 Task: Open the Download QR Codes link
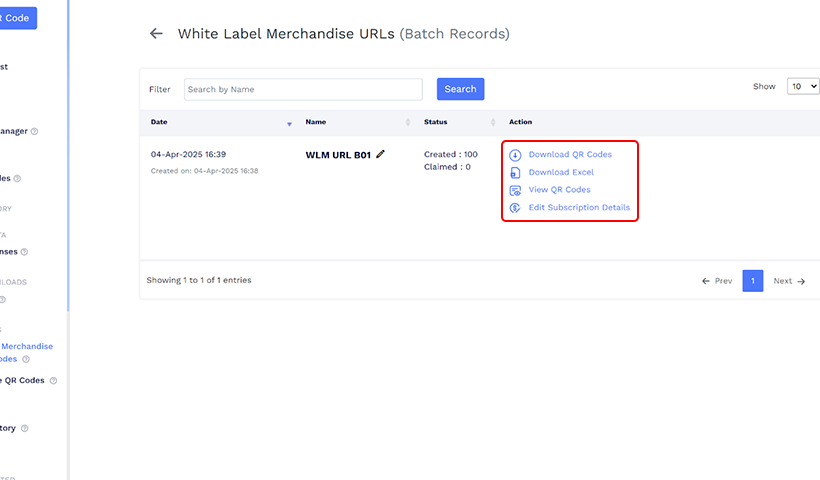click(x=570, y=155)
